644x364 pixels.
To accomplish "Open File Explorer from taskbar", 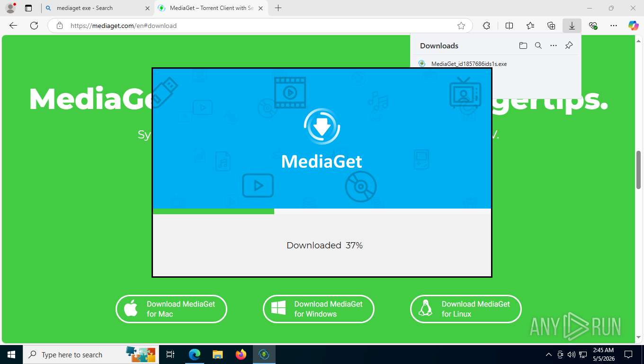I will click(x=218, y=355).
